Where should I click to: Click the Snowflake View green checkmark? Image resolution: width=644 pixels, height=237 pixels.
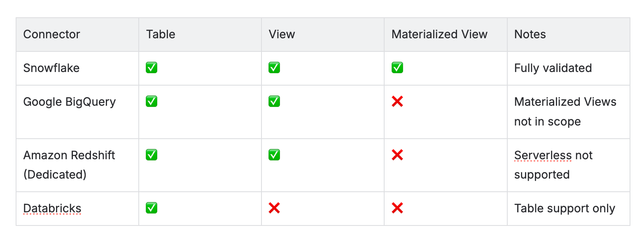pos(274,67)
